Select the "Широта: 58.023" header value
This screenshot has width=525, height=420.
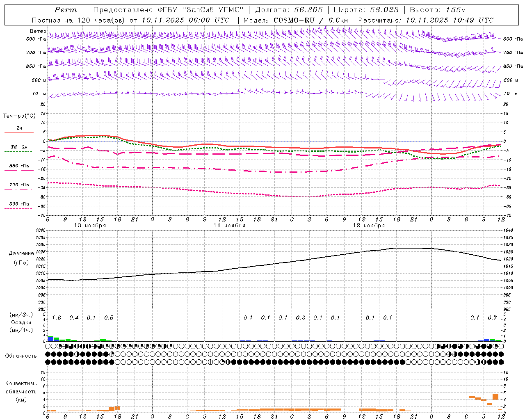366,10
